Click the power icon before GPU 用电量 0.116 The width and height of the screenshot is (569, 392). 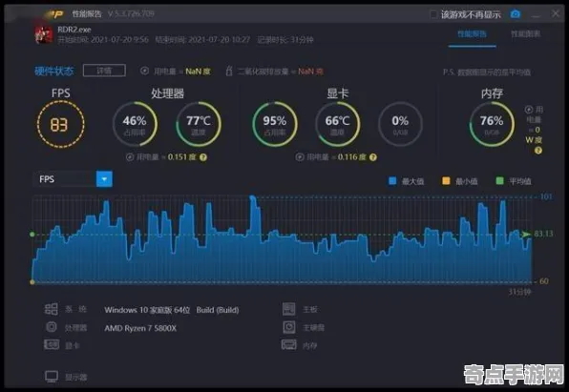300,157
